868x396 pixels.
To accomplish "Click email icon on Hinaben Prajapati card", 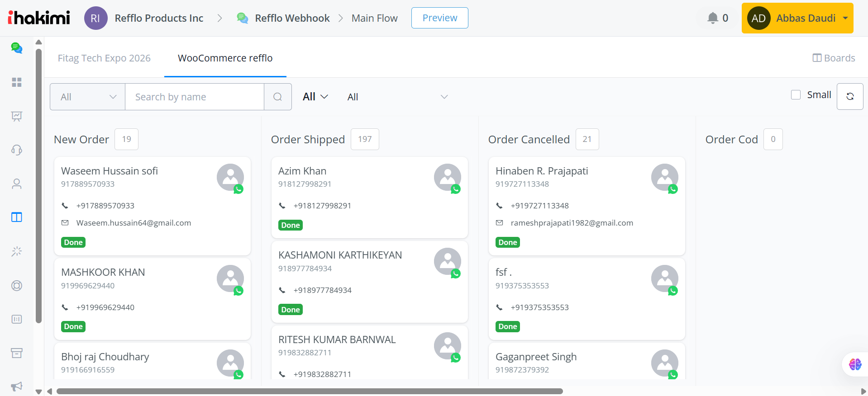I will coord(500,223).
